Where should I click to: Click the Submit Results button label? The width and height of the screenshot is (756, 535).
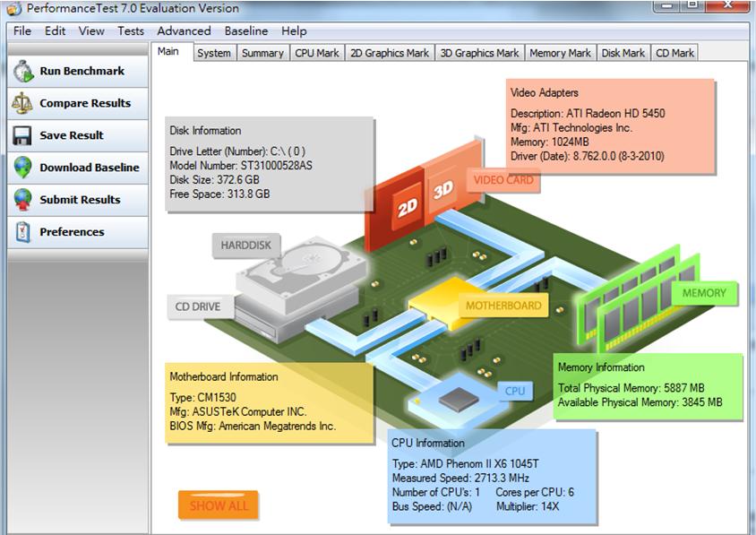coord(80,200)
